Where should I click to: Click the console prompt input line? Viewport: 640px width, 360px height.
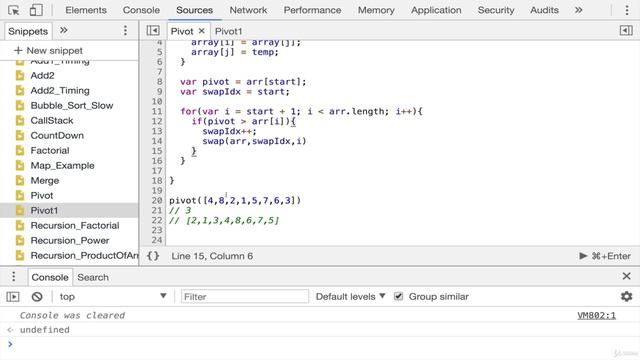pos(320,345)
